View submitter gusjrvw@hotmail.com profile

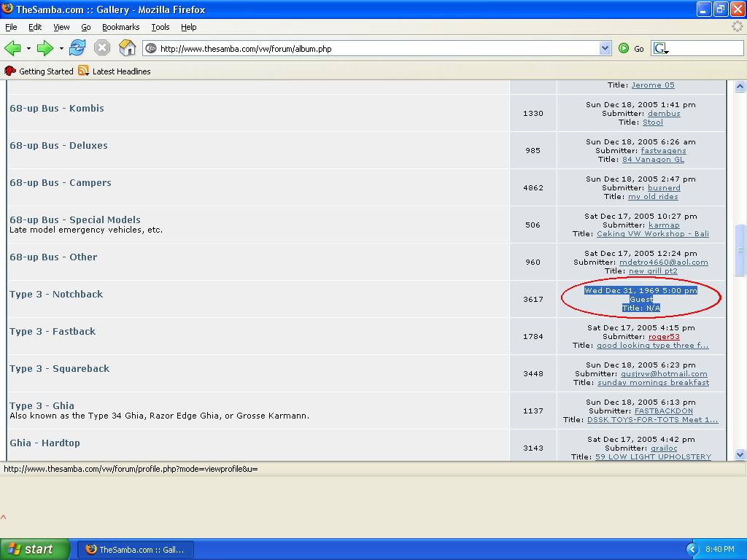point(664,373)
